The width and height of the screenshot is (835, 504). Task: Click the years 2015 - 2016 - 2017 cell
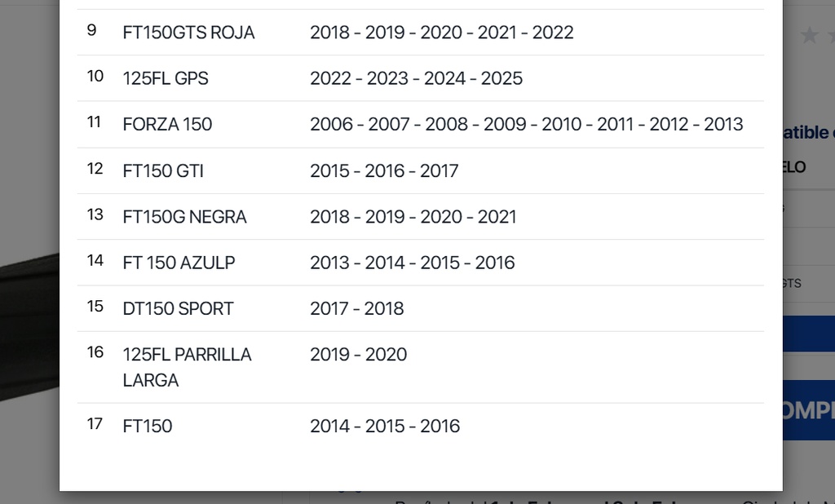pyautogui.click(x=384, y=171)
